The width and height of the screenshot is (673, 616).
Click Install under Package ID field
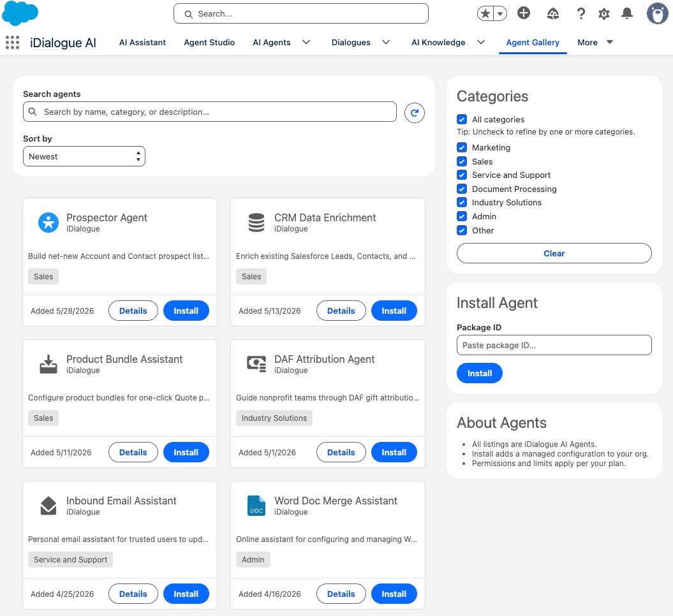point(480,373)
